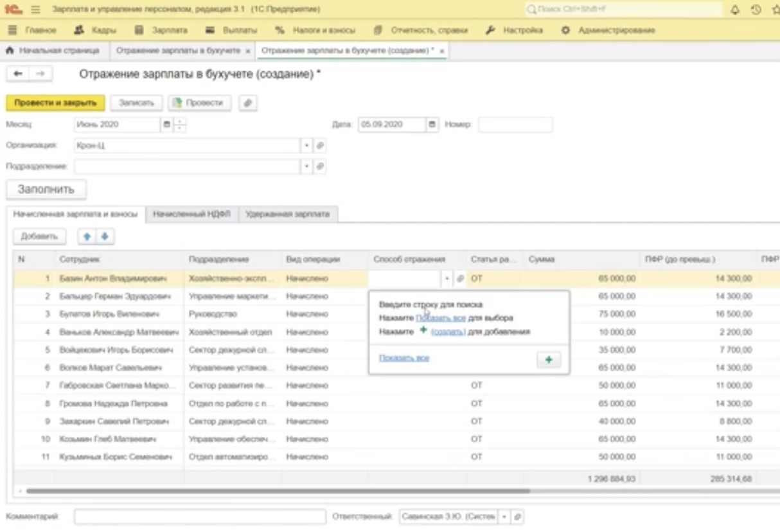The height and width of the screenshot is (532, 780).
Task: Expand the Ответственный dropdown list
Action: [x=504, y=517]
